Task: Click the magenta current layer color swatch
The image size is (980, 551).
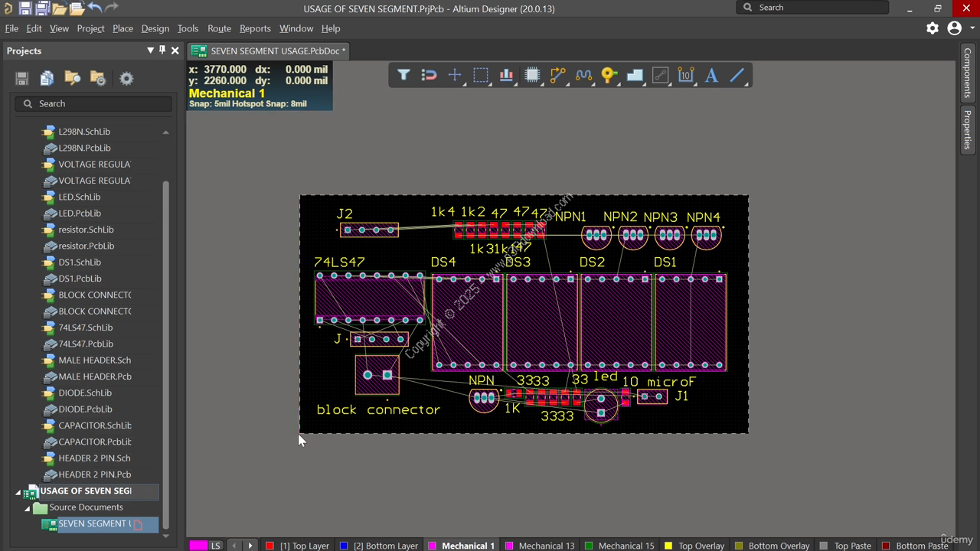Action: pyautogui.click(x=198, y=545)
